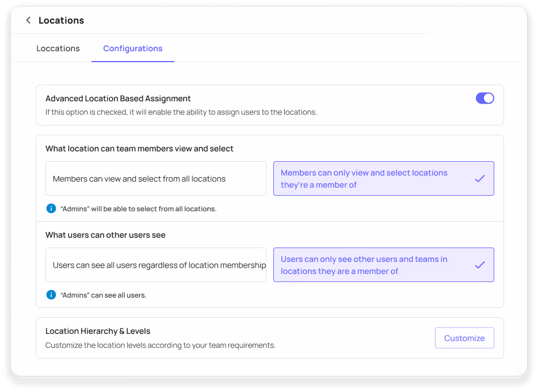The width and height of the screenshot is (538, 392).
Task: Click the "Admins can see all users" note text
Action: pos(104,295)
